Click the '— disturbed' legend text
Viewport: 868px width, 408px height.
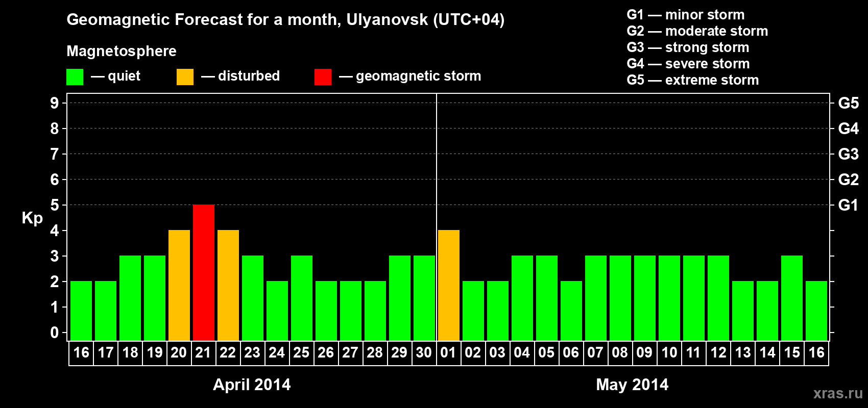click(x=240, y=76)
